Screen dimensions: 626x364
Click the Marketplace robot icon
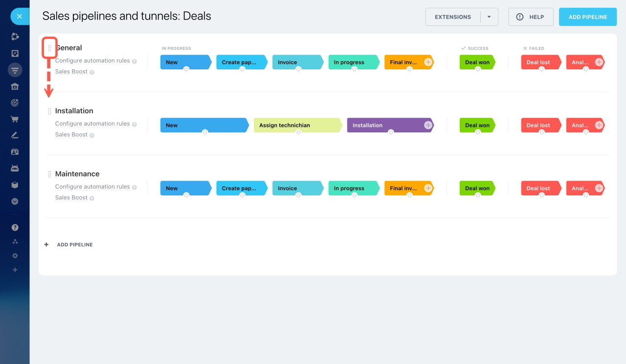coord(15,168)
